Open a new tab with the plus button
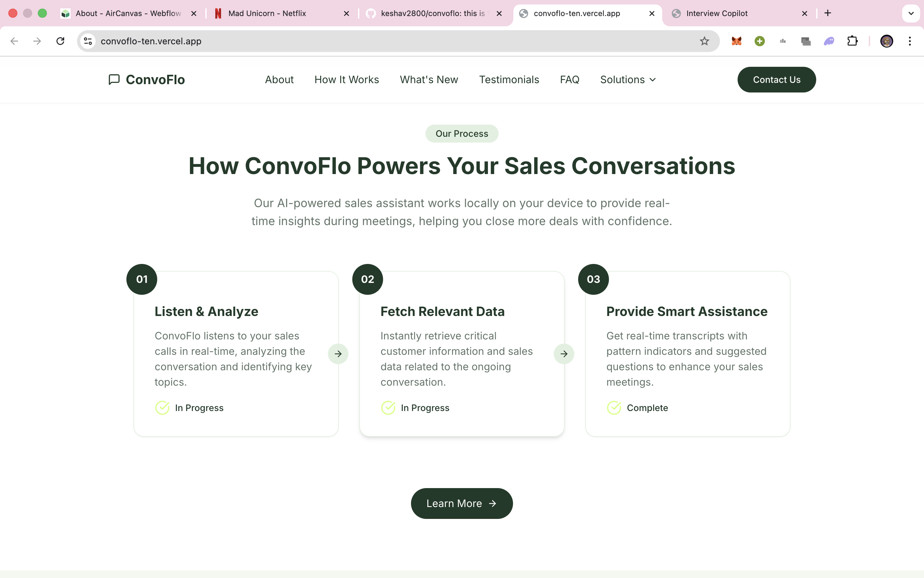Screen dimensions: 924x578 (828, 13)
